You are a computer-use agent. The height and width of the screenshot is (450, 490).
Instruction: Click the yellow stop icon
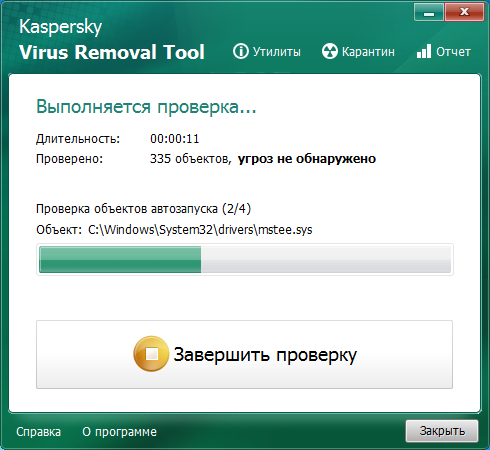pyautogui.click(x=151, y=354)
